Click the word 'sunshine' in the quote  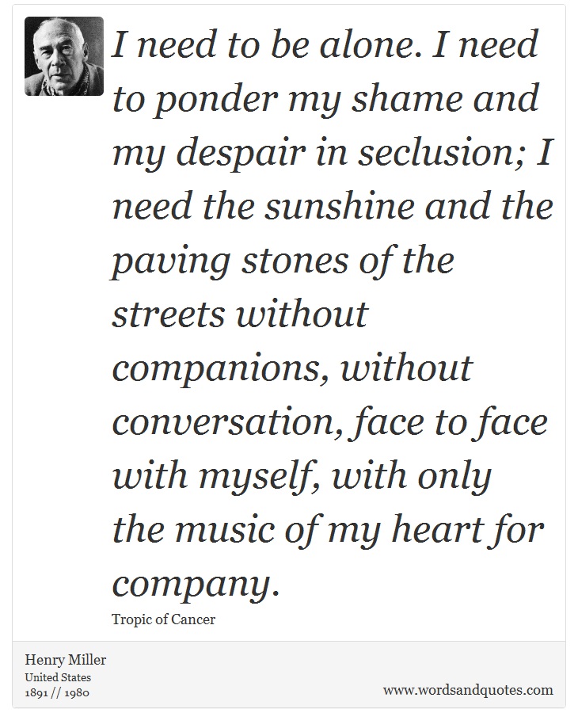340,206
